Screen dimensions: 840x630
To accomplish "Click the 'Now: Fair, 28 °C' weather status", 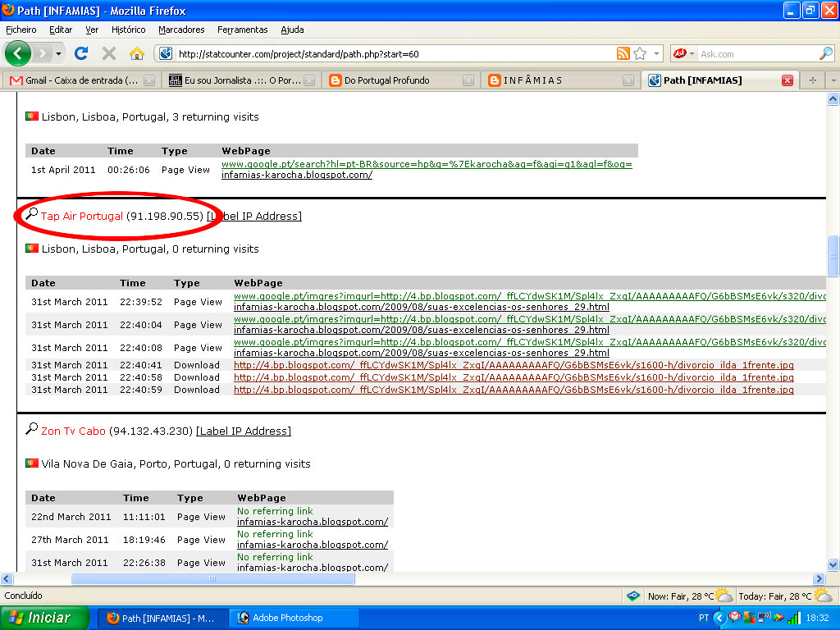I will coord(689,596).
